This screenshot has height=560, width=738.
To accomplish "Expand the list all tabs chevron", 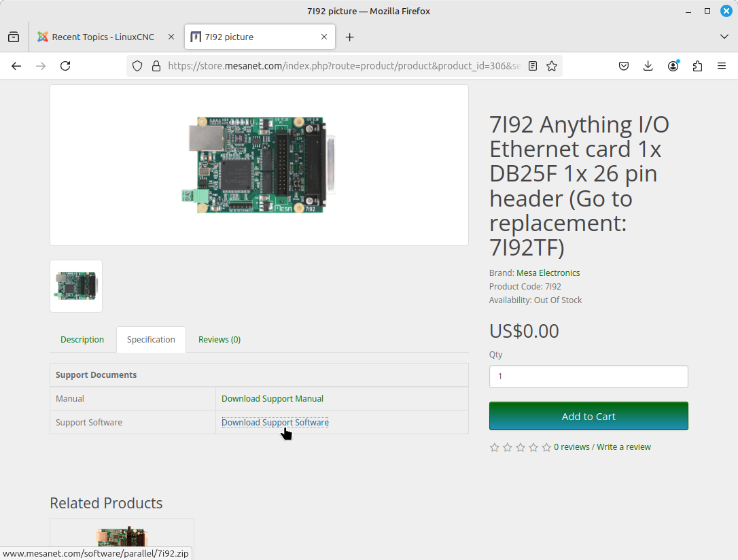I will point(724,37).
